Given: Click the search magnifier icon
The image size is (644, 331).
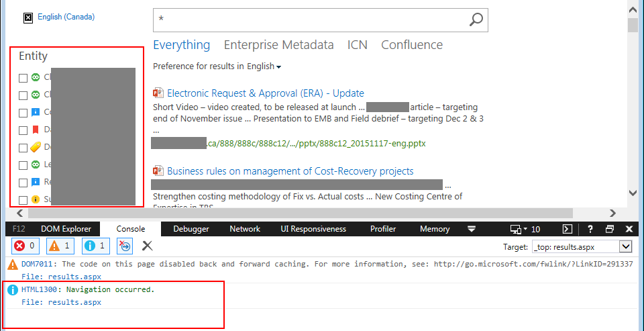Looking at the screenshot, I should 476,19.
